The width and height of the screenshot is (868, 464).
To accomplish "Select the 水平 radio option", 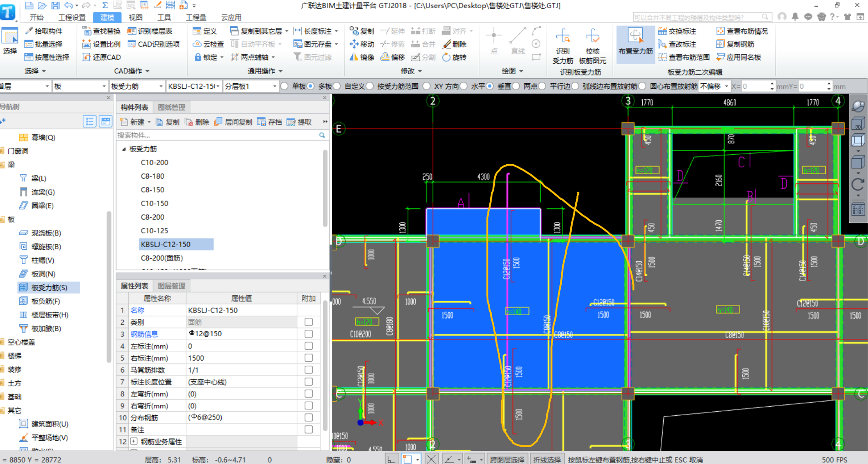I will coord(463,86).
